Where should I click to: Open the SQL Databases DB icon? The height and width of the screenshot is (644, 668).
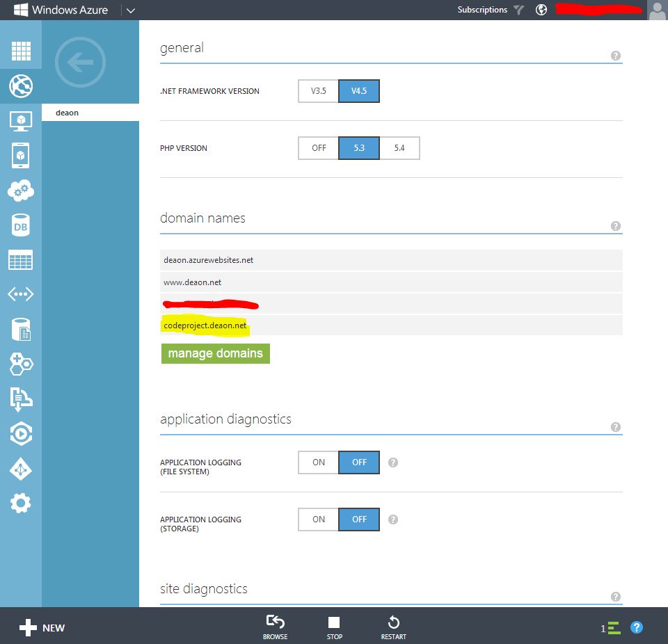21,225
